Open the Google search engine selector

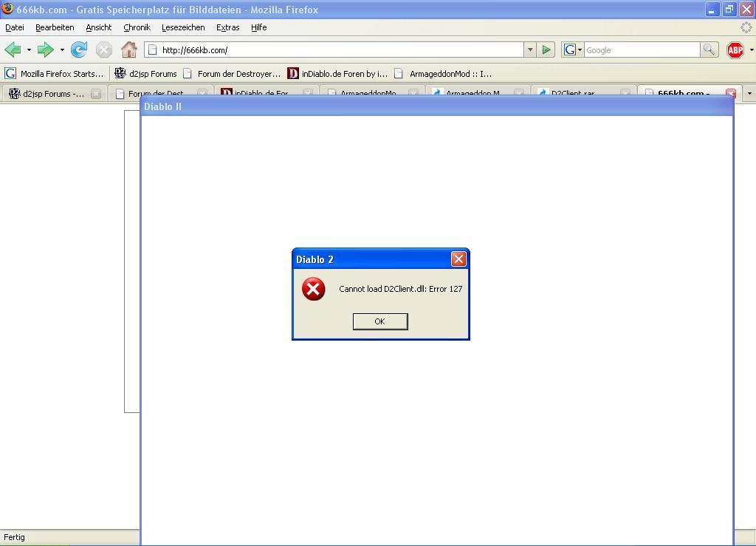(573, 50)
